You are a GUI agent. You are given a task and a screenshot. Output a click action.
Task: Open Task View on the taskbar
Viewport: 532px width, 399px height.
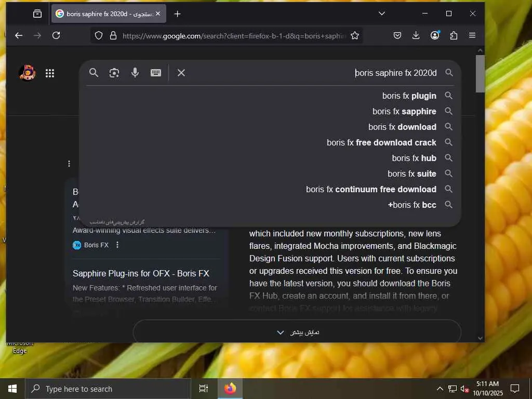tap(203, 389)
